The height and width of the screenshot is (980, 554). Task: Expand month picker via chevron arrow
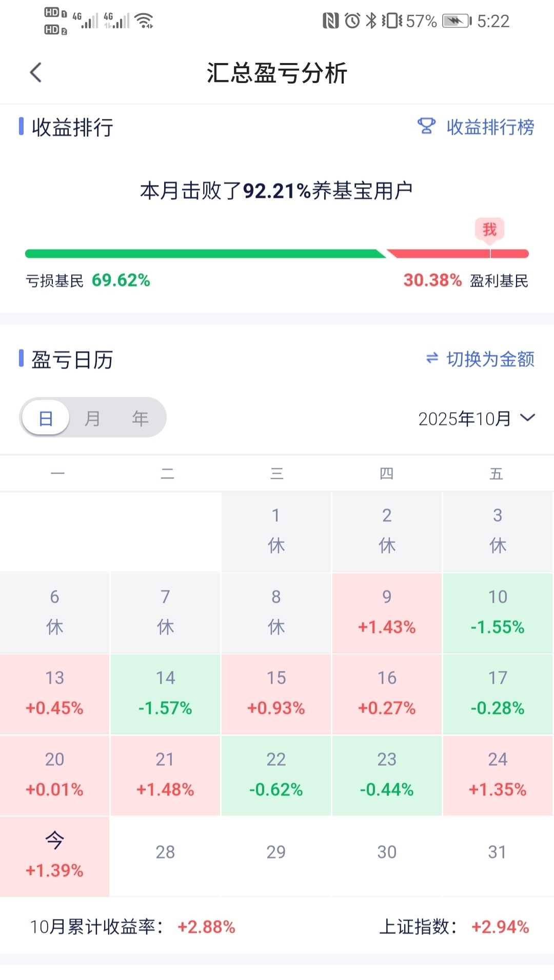527,418
